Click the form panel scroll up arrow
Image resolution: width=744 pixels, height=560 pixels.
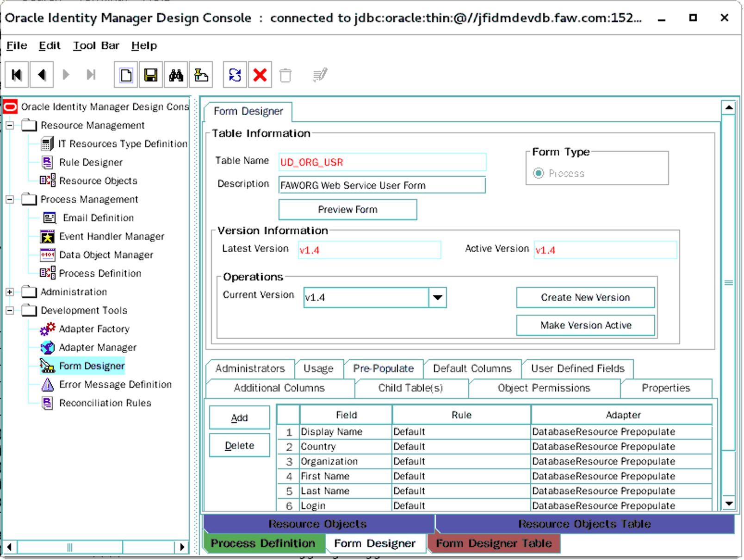[x=729, y=108]
